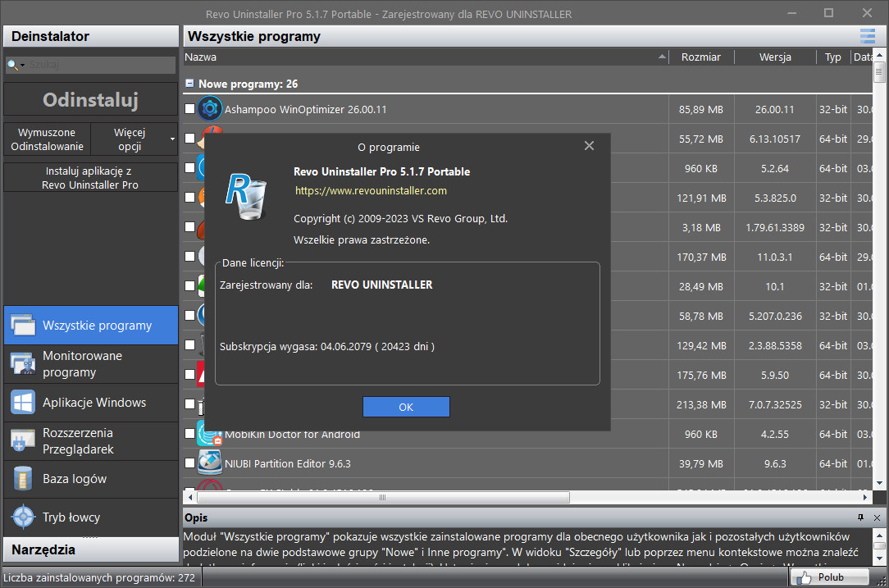This screenshot has height=588, width=889.
Task: Sort by Nazwa column header
Action: pyautogui.click(x=425, y=57)
